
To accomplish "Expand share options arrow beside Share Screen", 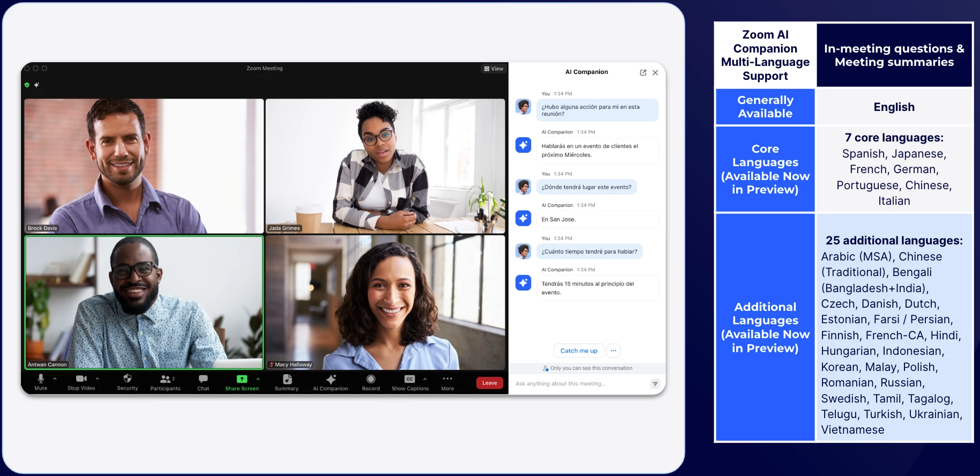I will click(258, 378).
